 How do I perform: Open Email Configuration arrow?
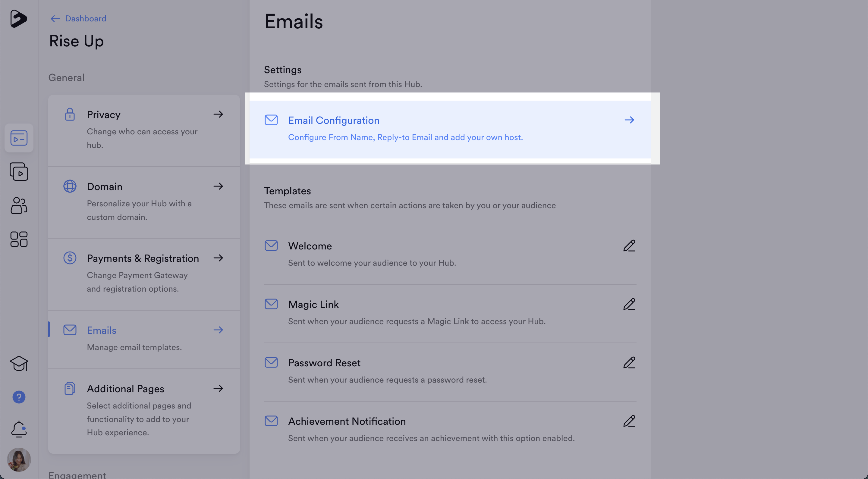coord(629,120)
